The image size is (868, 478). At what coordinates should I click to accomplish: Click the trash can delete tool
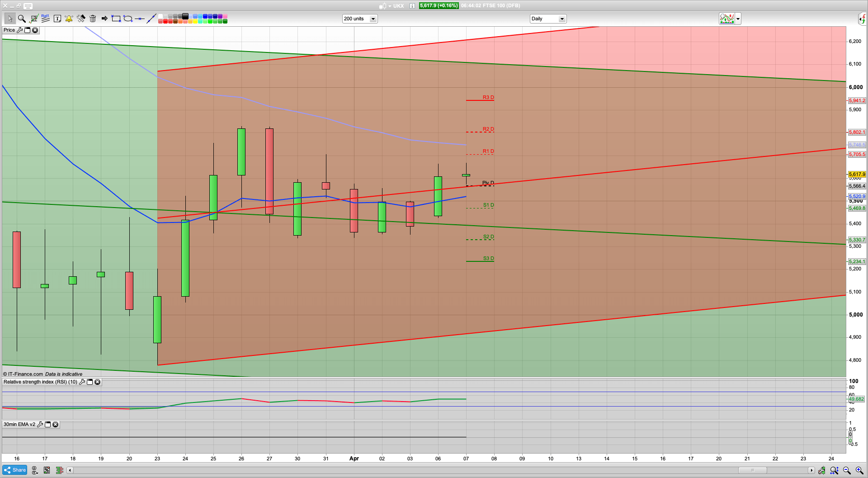[x=93, y=19]
